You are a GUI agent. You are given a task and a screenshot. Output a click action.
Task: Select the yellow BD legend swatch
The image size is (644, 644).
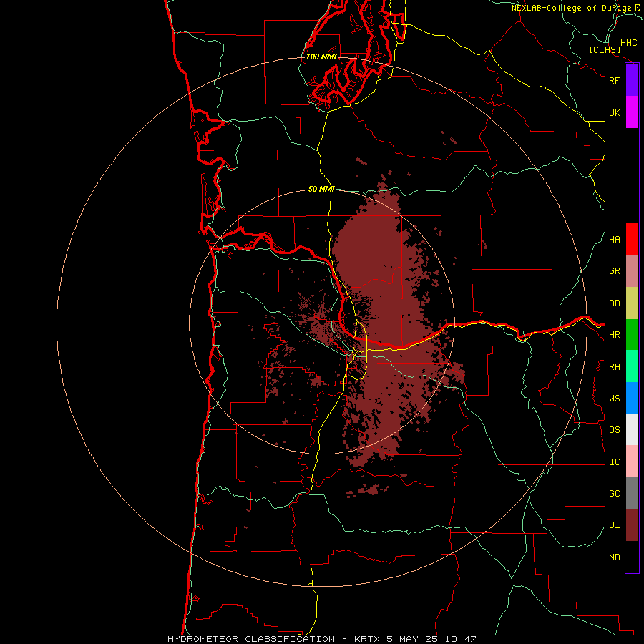pyautogui.click(x=632, y=303)
